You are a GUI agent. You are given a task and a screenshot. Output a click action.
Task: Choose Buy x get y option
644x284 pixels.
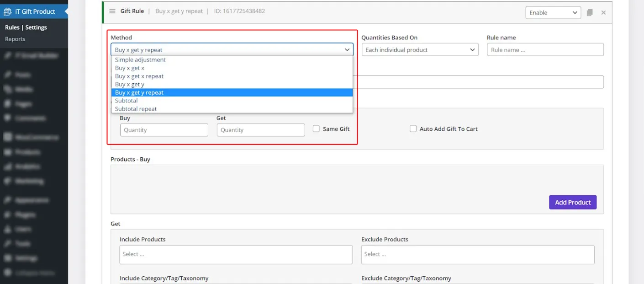tap(232, 85)
